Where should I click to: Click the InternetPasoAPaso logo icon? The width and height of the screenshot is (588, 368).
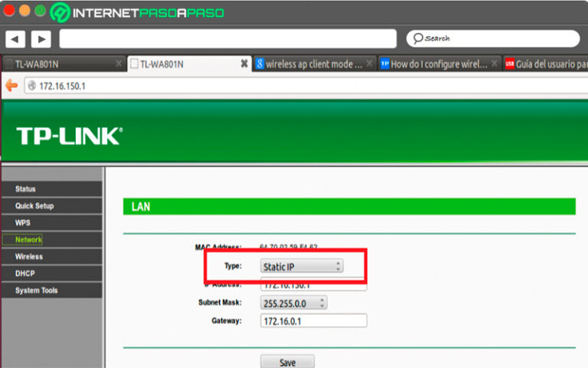click(x=60, y=13)
